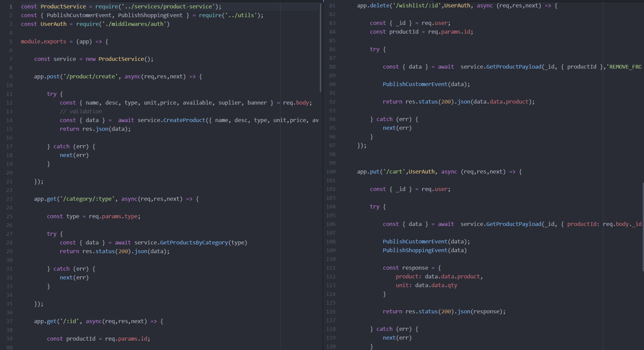Image resolution: width=644 pixels, height=350 pixels.
Task: Click module.exports on line 5
Action: click(x=44, y=41)
